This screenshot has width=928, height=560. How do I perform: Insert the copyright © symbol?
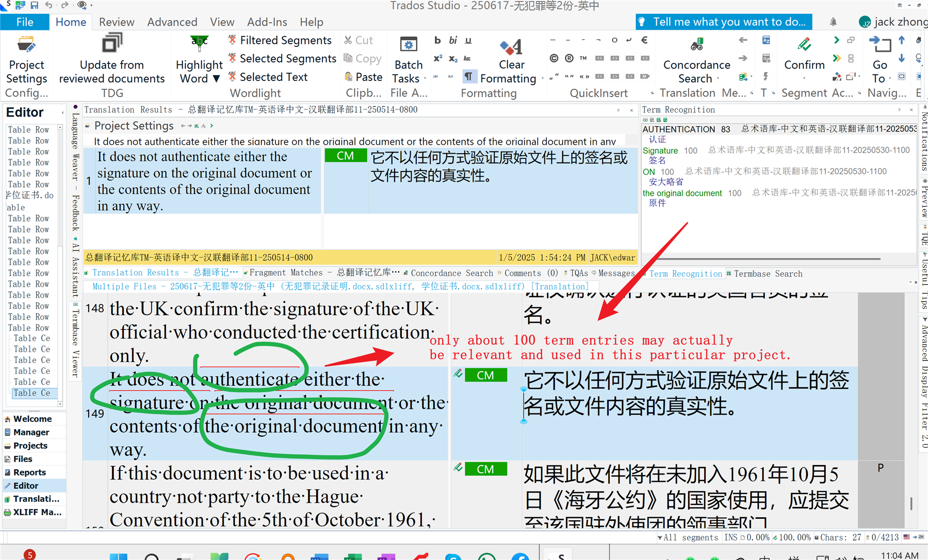coord(553,58)
